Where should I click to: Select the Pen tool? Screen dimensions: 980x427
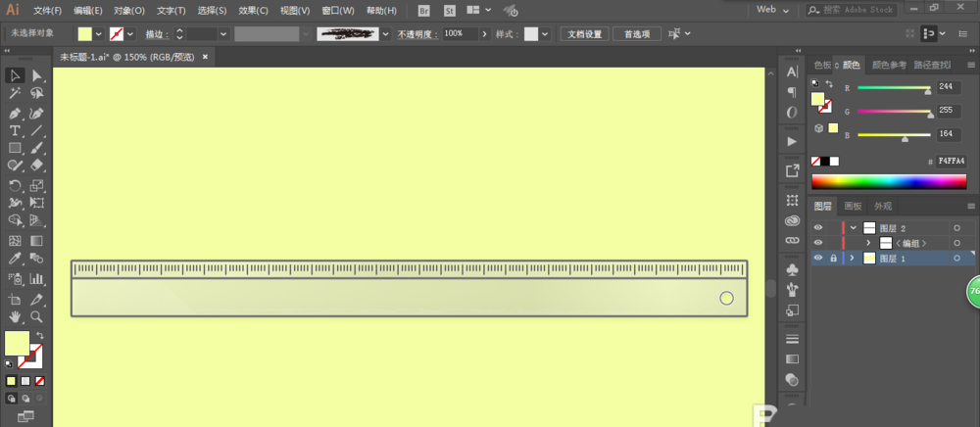[15, 114]
